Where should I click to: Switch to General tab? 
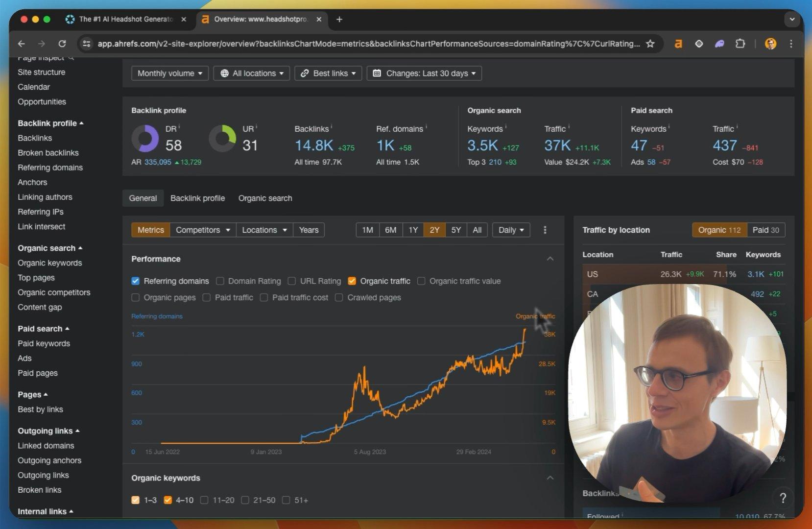[143, 198]
